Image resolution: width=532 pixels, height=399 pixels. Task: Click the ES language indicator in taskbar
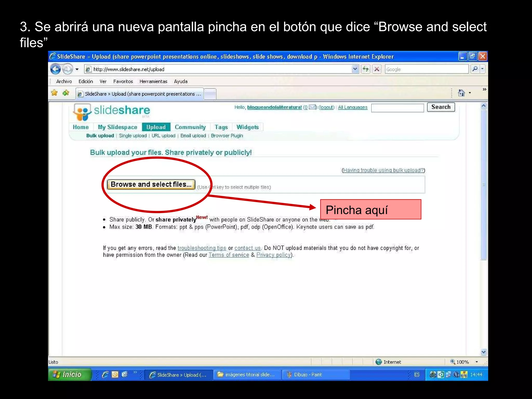[417, 375]
